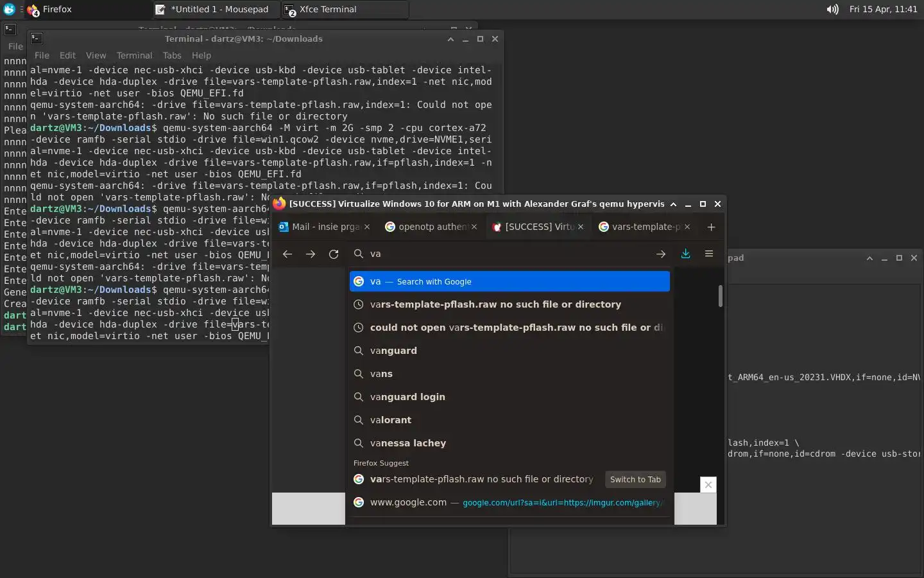924x578 pixels.
Task: Open the Xfce applications menu icon
Action: [9, 9]
